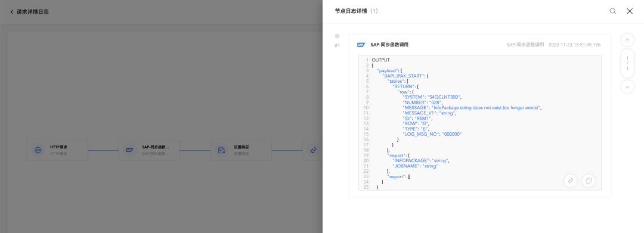Click the "export" line in the code
Viewport: 644px width, 233px height.
tap(399, 176)
